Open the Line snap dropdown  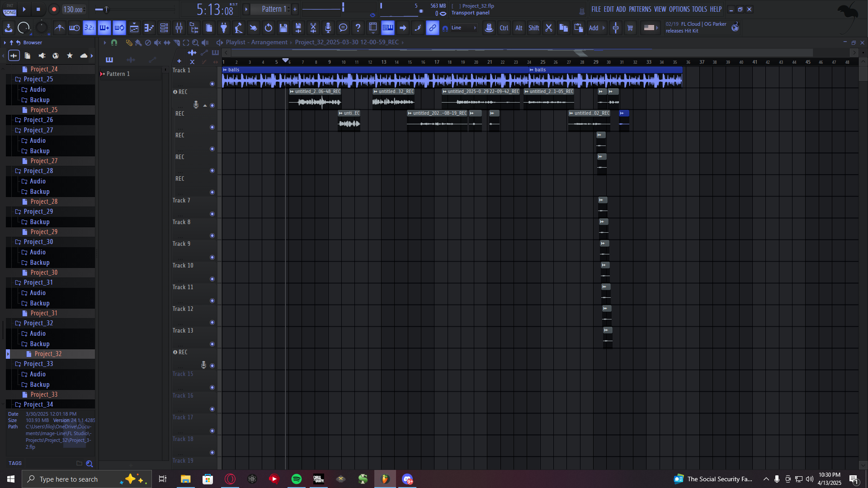(464, 28)
